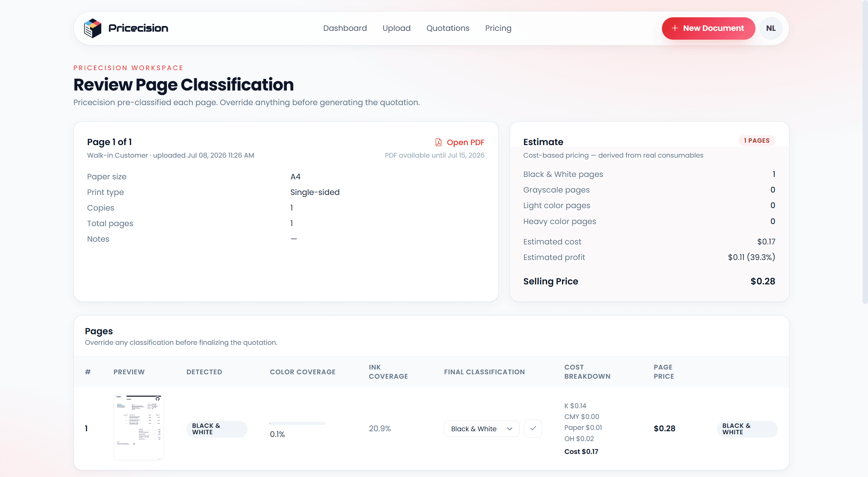Click the Pricecision brand name
The height and width of the screenshot is (477, 868).
[138, 28]
